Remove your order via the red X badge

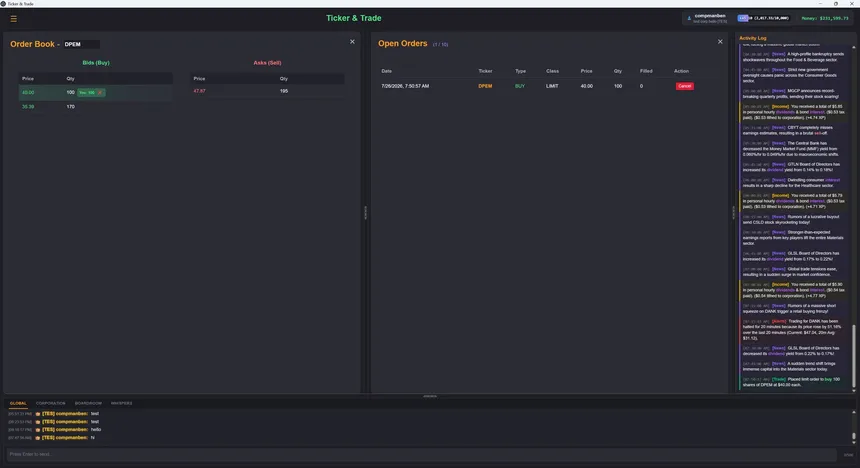[100, 93]
